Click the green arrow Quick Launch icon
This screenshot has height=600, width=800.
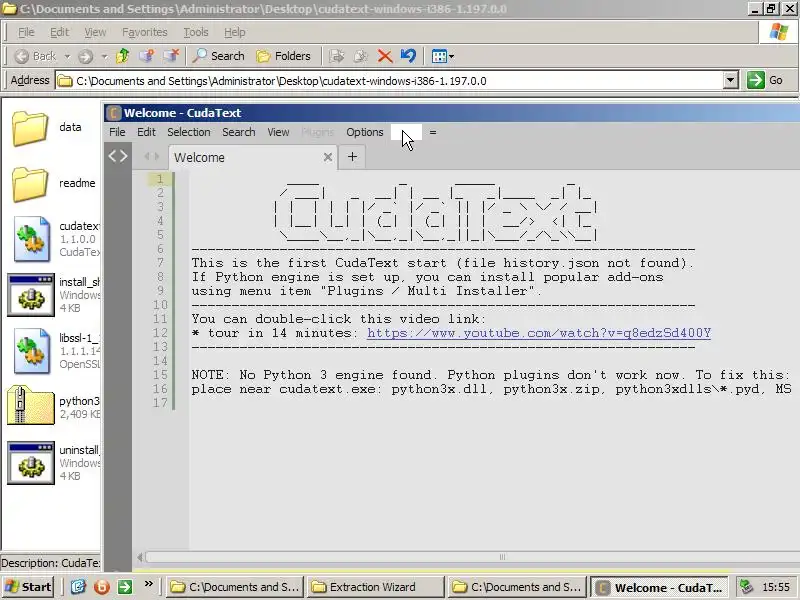click(125, 587)
